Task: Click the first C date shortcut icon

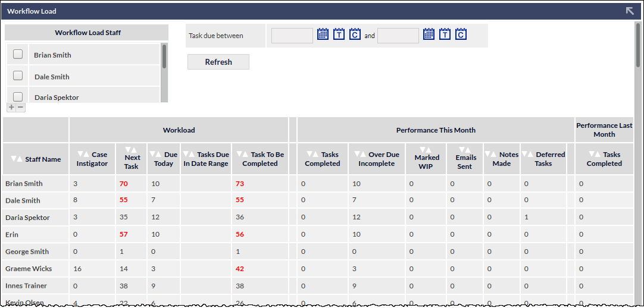Action: [x=355, y=34]
